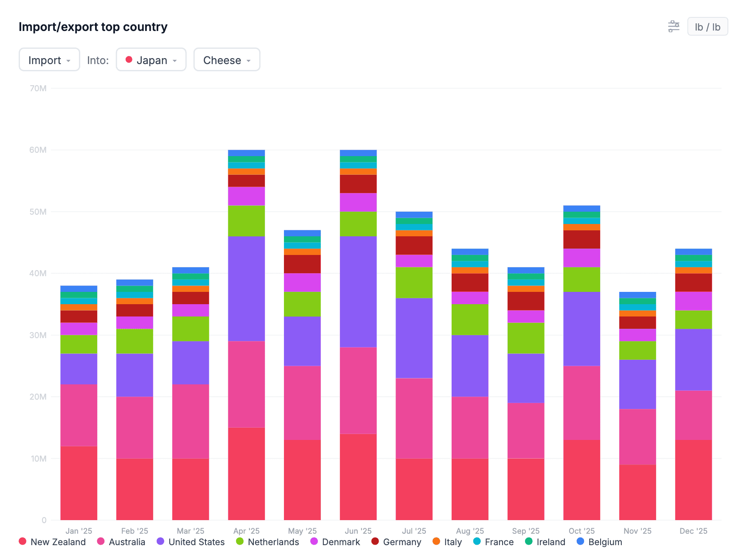
Task: Open the chart filter settings icon
Action: coord(673,27)
